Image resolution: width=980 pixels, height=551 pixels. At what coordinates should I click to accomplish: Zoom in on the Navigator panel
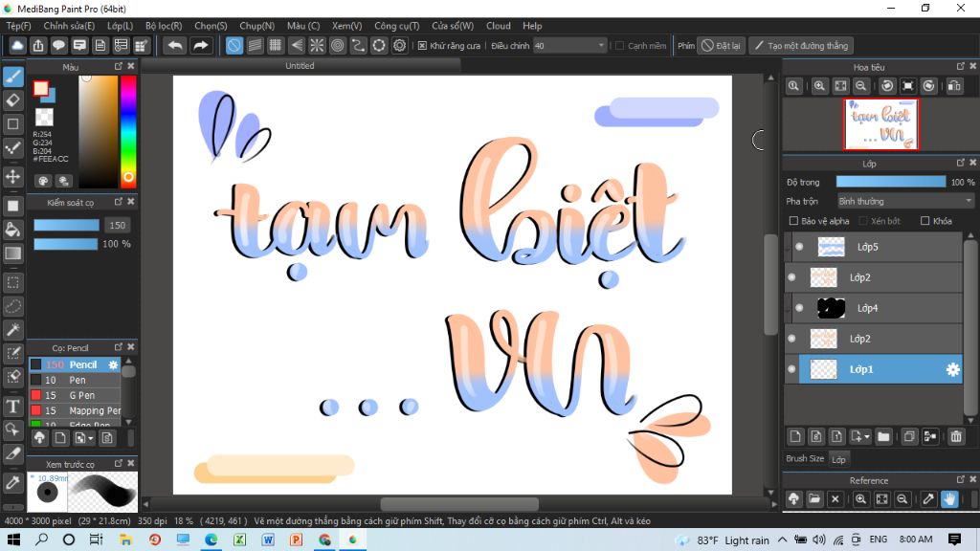819,86
